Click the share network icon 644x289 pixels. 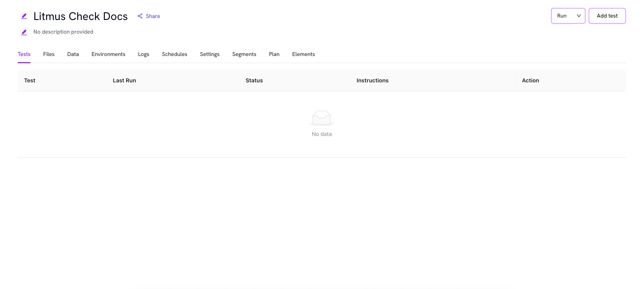click(x=140, y=16)
